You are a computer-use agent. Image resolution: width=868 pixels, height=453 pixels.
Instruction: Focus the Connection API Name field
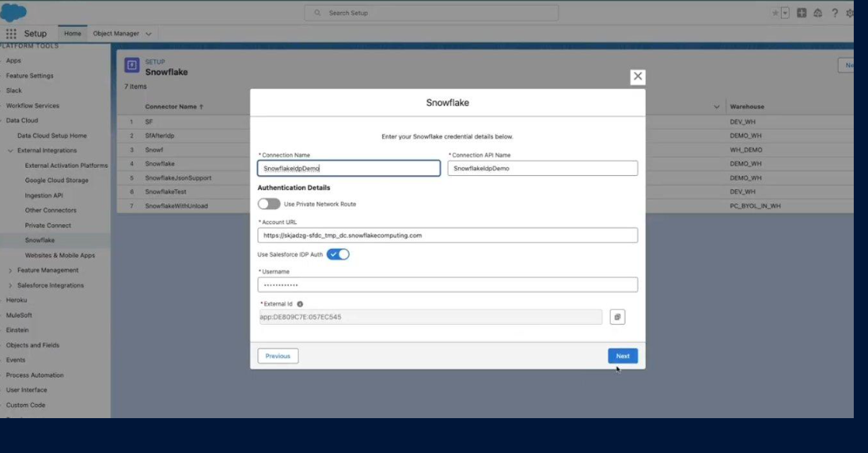(543, 169)
